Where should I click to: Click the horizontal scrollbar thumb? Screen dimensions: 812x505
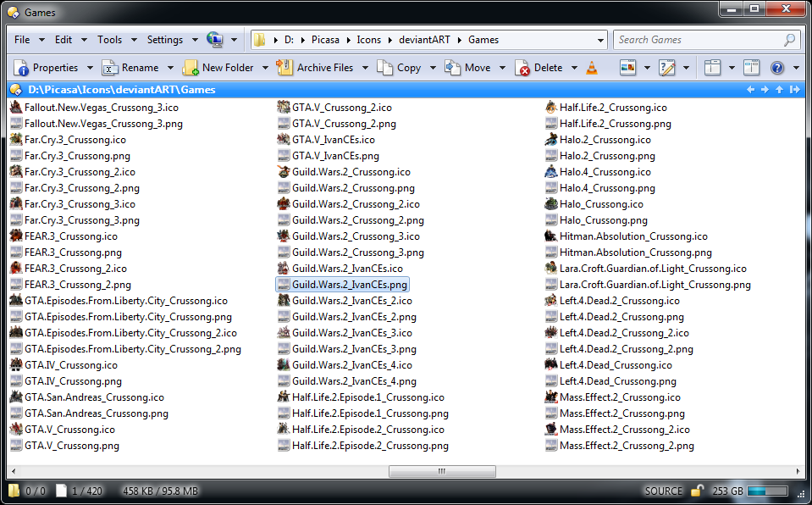click(x=442, y=471)
